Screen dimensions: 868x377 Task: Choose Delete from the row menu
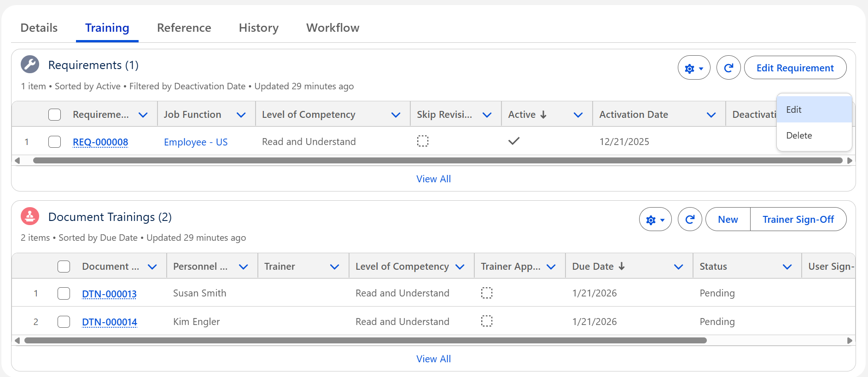point(799,136)
